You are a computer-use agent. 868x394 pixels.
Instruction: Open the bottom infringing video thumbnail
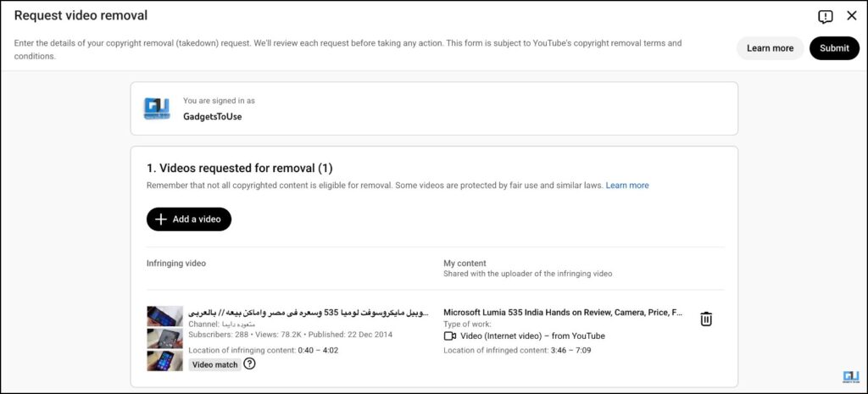[x=164, y=360]
